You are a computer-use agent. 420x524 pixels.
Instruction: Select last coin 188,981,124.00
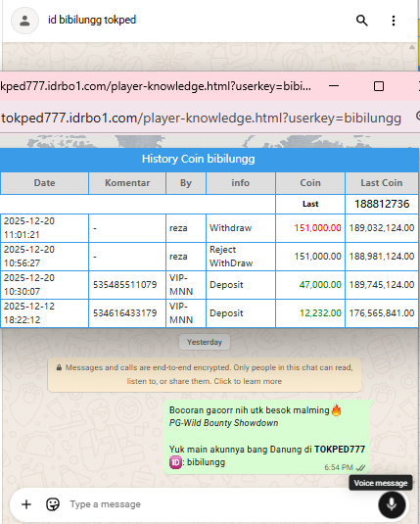(x=382, y=257)
